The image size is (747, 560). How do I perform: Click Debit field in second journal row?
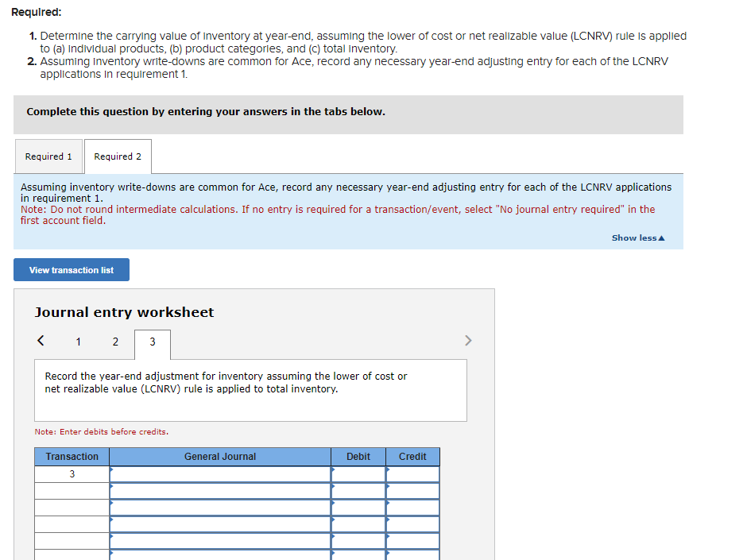point(358,491)
